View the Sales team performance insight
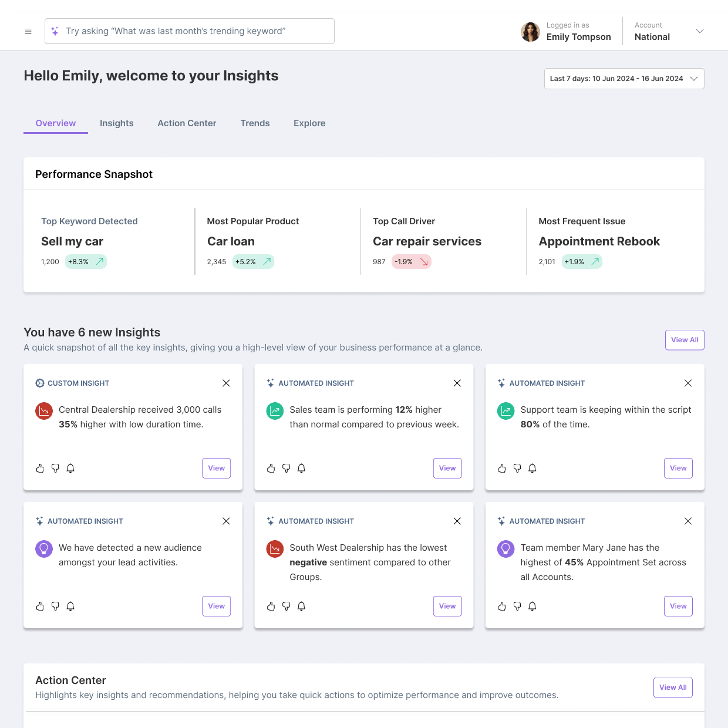The height and width of the screenshot is (728, 728). (x=447, y=469)
